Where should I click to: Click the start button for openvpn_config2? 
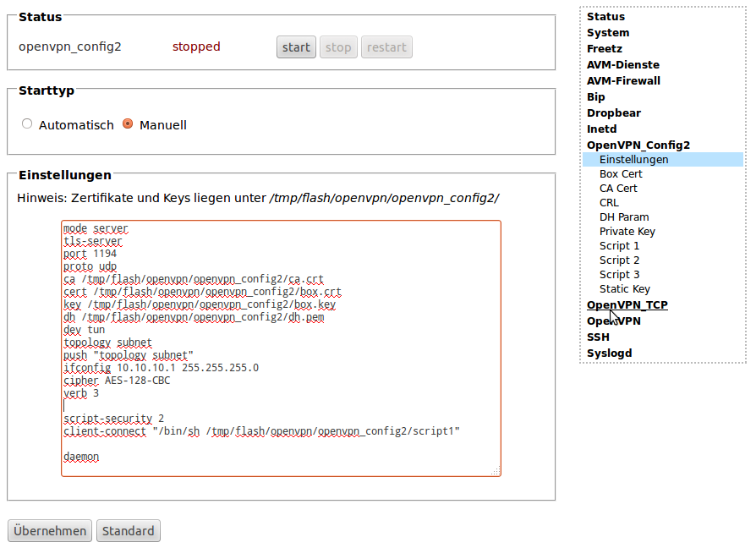(x=296, y=47)
